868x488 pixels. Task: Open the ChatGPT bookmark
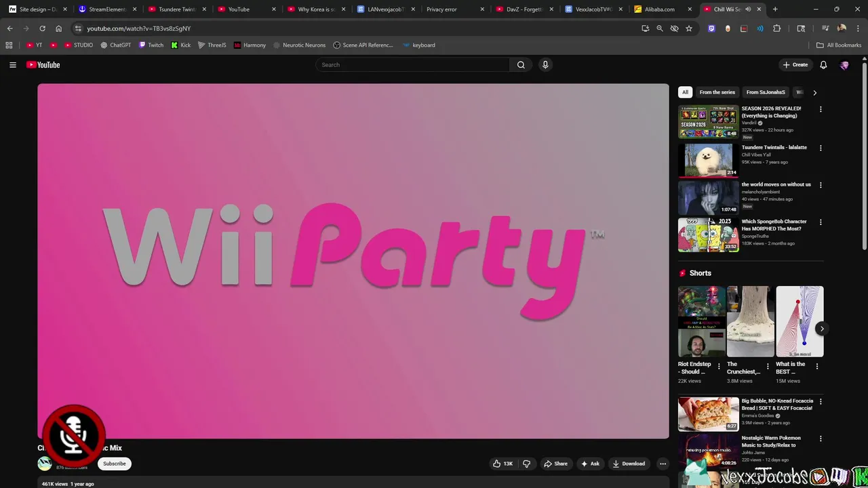click(116, 45)
